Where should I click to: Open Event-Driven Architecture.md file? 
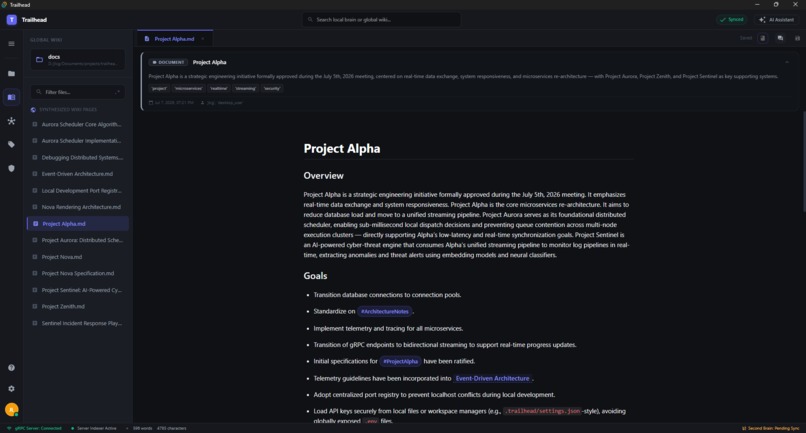pyautogui.click(x=78, y=174)
